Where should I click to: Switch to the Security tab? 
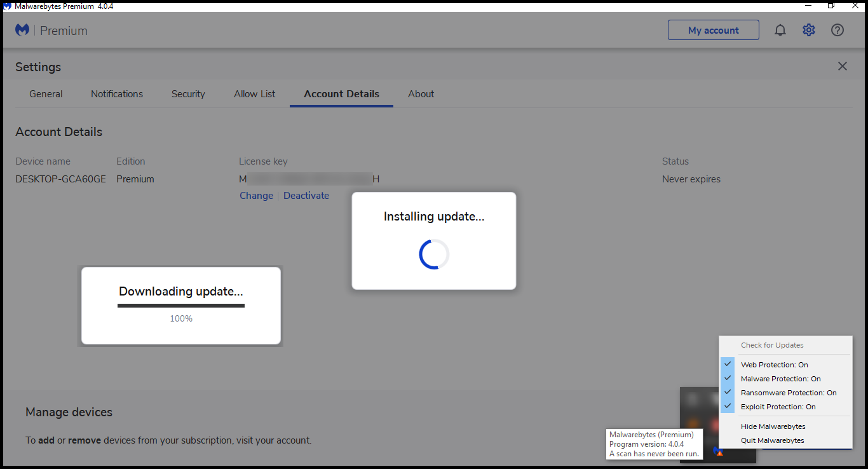point(188,94)
